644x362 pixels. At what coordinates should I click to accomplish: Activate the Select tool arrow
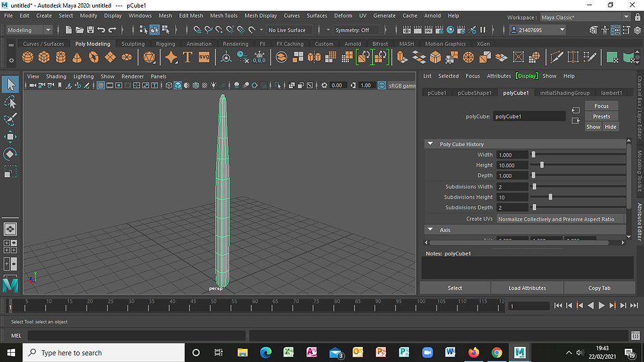click(x=11, y=84)
